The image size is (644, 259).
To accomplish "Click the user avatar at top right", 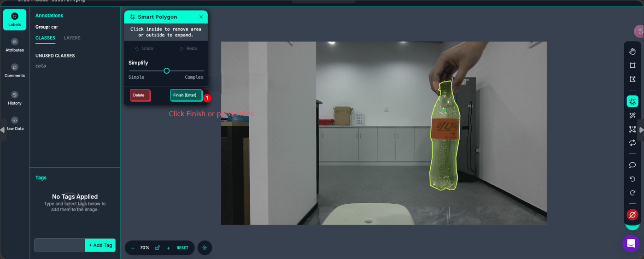I will coord(639,31).
